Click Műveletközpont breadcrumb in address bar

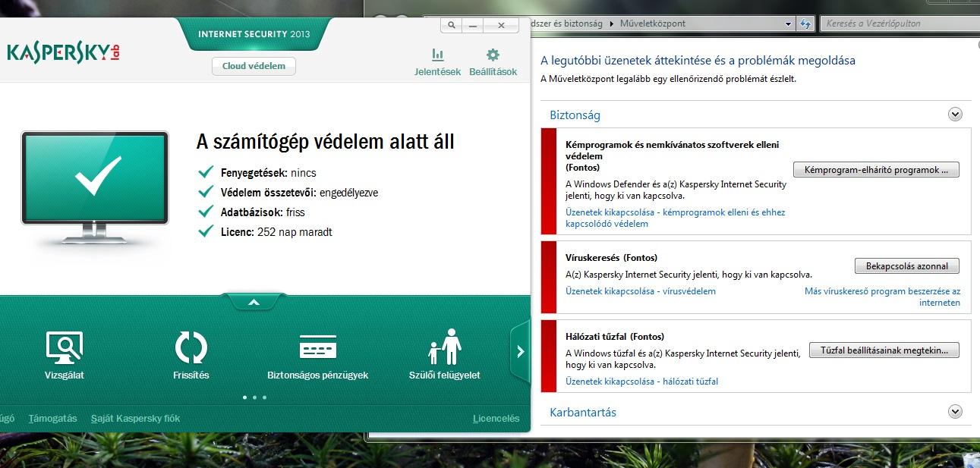(652, 24)
